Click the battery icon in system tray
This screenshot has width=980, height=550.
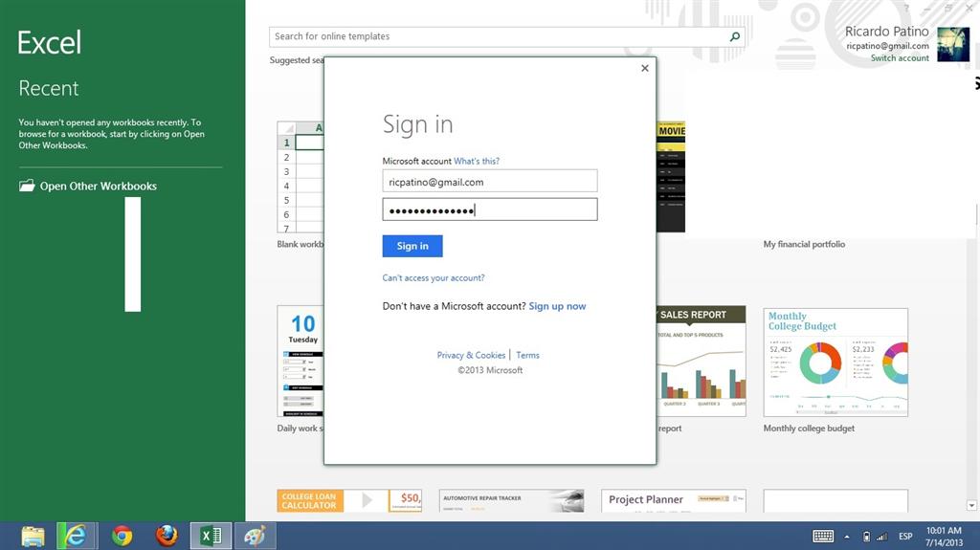pyautogui.click(x=866, y=537)
